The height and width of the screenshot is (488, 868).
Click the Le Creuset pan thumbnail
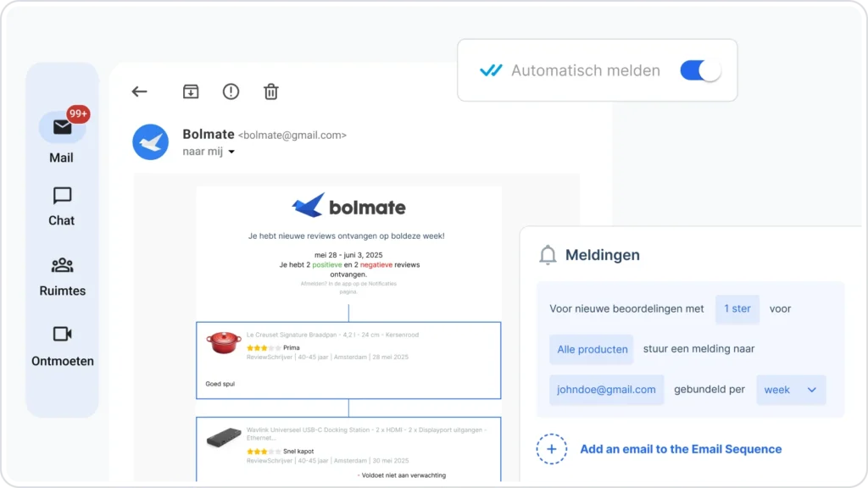click(224, 343)
